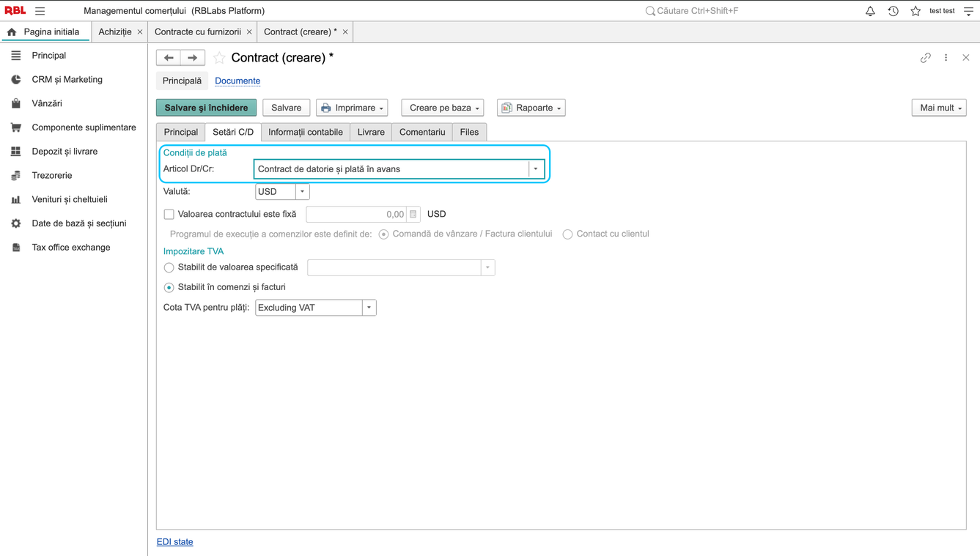Click Salvare și închidere button
Image resolution: width=980 pixels, height=556 pixels.
pyautogui.click(x=206, y=108)
